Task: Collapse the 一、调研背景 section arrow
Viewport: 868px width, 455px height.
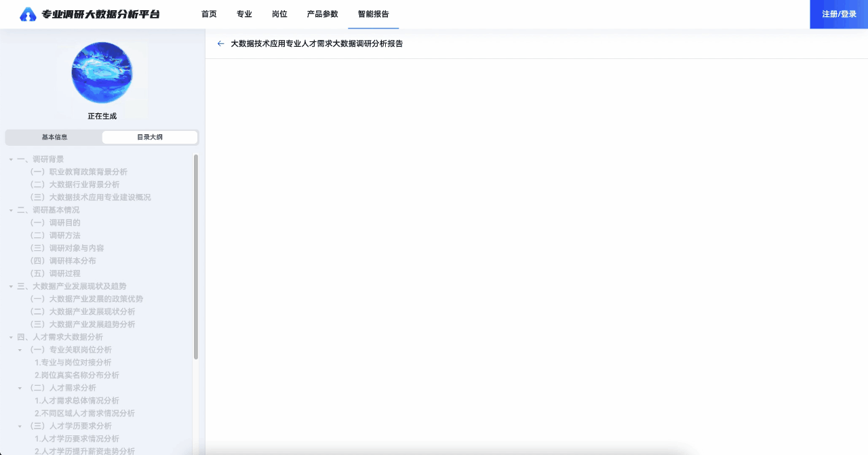Action: tap(11, 159)
